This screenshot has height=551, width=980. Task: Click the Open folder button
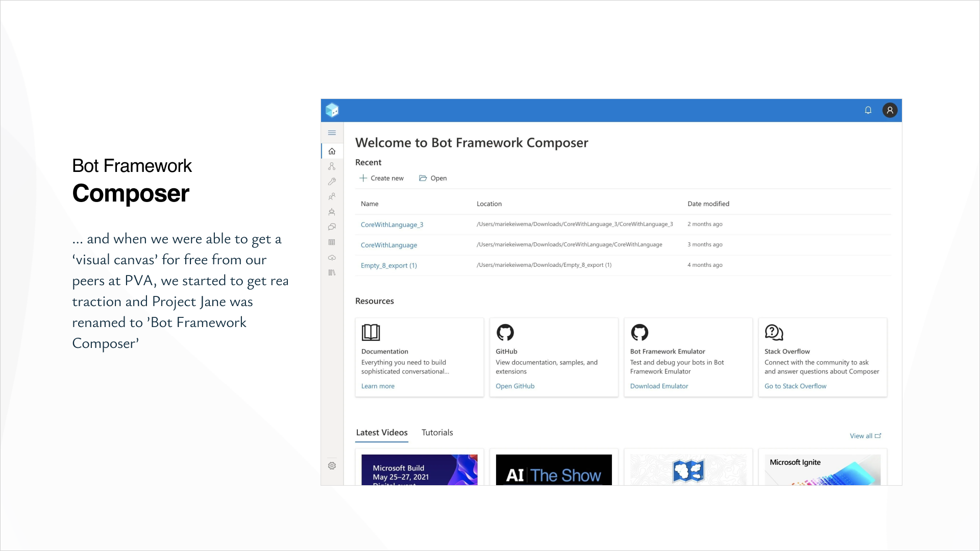click(433, 178)
